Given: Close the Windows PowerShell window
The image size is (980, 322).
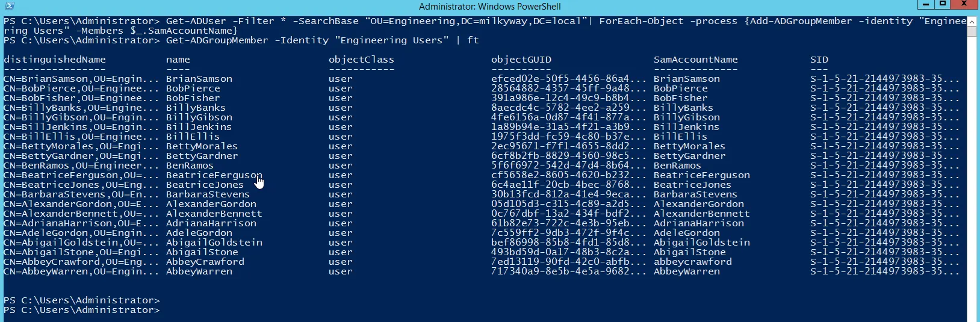Looking at the screenshot, I should pyautogui.click(x=964, y=4).
